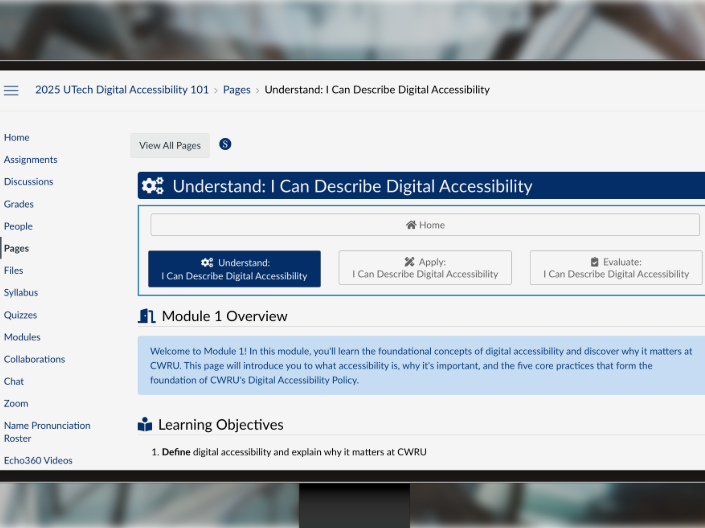Open Zoom in course sidebar

point(16,403)
